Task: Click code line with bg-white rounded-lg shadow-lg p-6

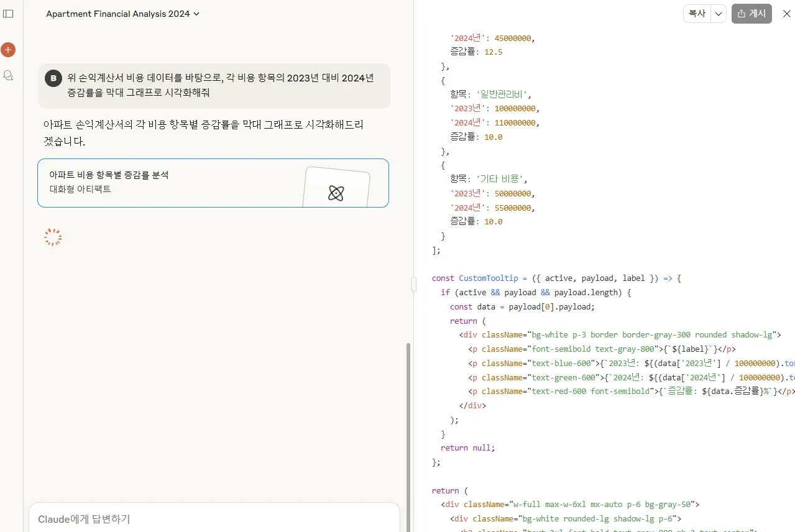Action: [x=566, y=518]
